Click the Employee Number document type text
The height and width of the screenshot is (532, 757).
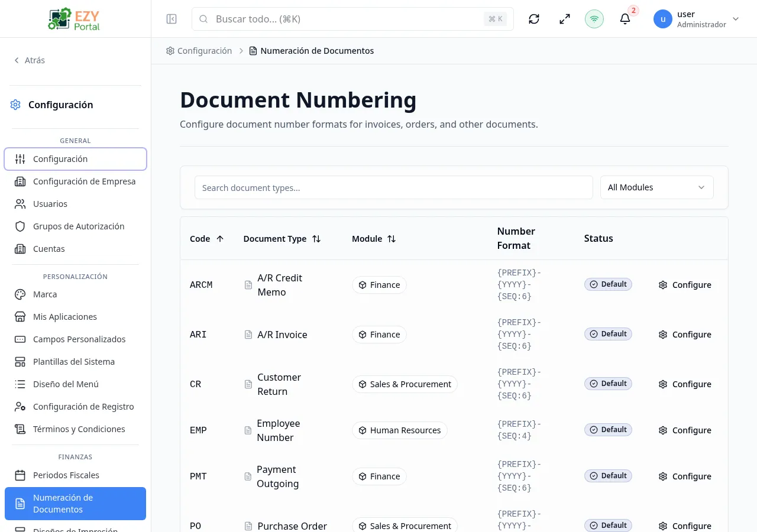point(278,430)
